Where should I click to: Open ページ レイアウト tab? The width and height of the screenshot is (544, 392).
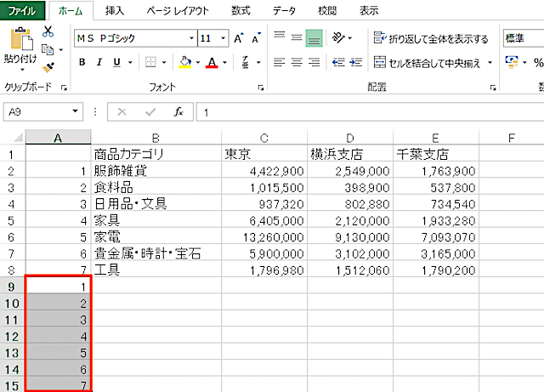pyautogui.click(x=178, y=11)
